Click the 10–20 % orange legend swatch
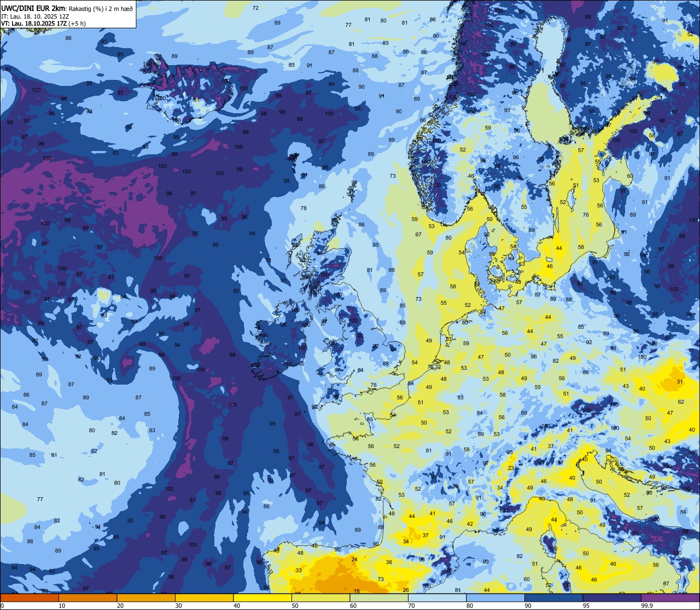This screenshot has height=610, width=700. point(87,597)
